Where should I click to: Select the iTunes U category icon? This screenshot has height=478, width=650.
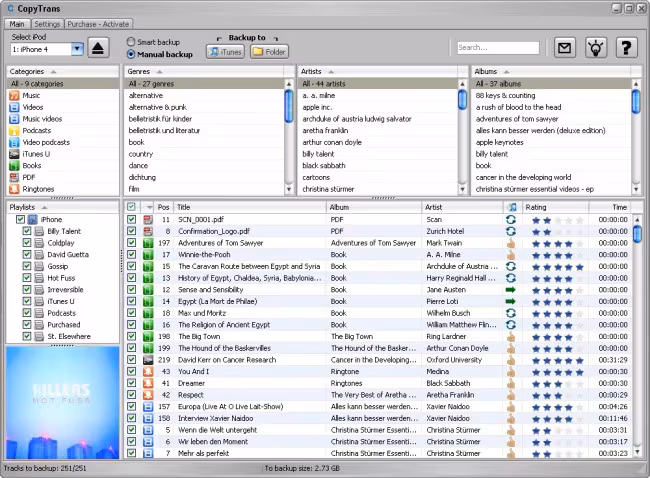pos(14,154)
